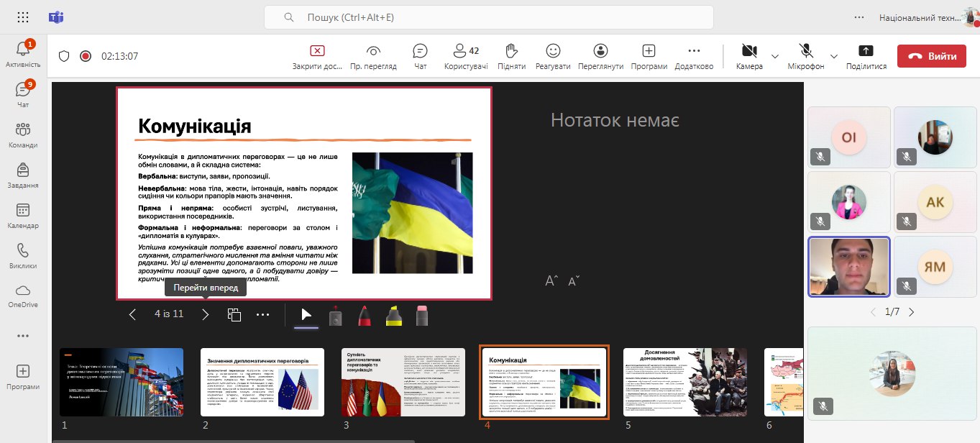Open the slide grid view icon
The width and height of the screenshot is (980, 443).
[x=234, y=314]
